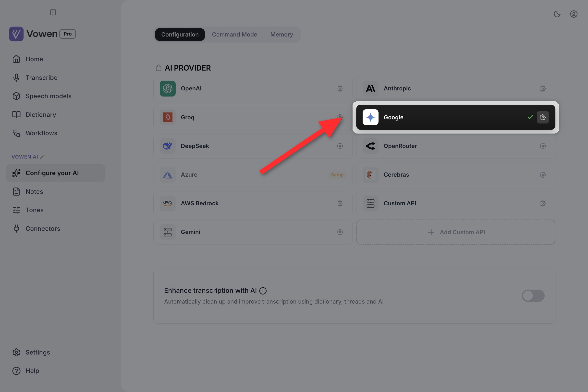The height and width of the screenshot is (392, 588).
Task: Toggle dark mode moon icon
Action: click(557, 14)
